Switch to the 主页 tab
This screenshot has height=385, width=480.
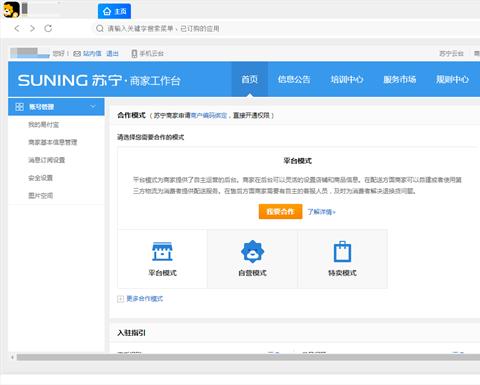(x=114, y=11)
